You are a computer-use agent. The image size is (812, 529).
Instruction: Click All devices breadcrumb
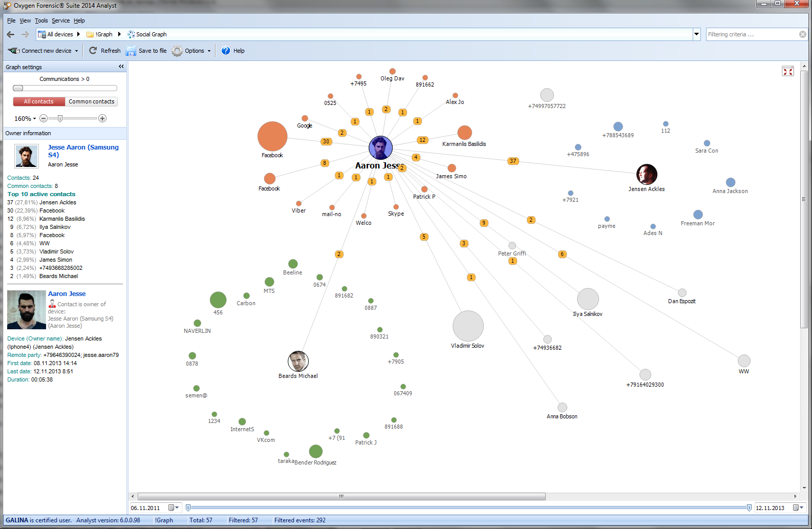click(x=55, y=34)
